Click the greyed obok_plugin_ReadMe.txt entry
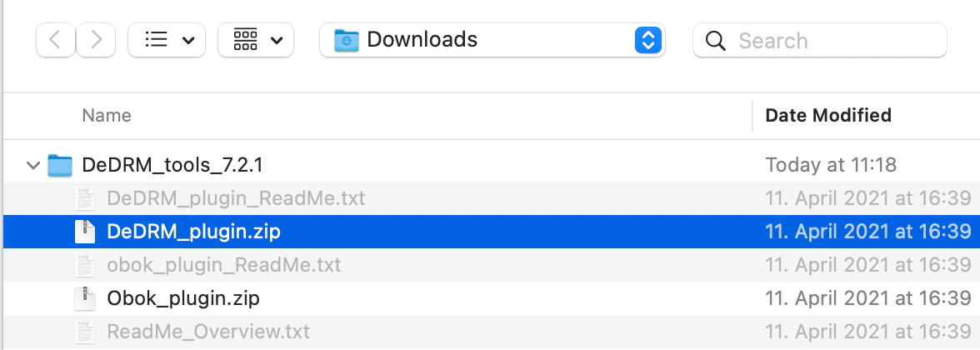Viewport: 980px width, 350px height. click(223, 265)
